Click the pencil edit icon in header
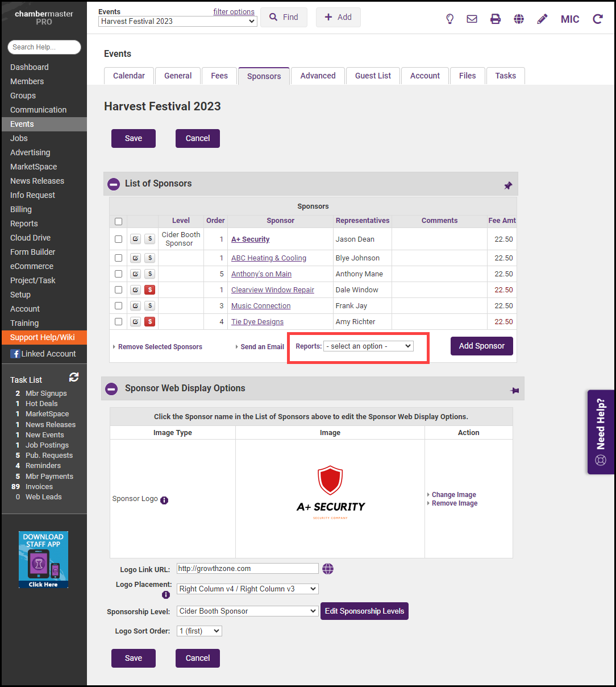The height and width of the screenshot is (687, 616). click(x=542, y=19)
